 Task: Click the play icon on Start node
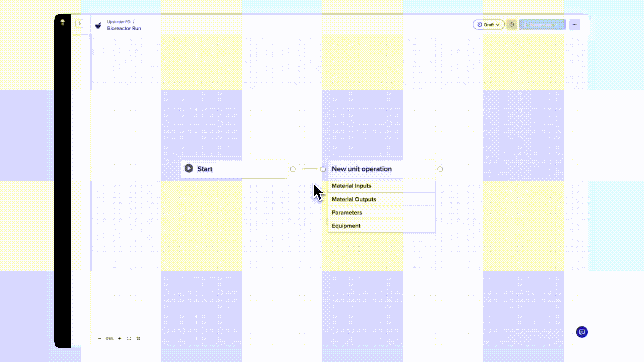[189, 169]
